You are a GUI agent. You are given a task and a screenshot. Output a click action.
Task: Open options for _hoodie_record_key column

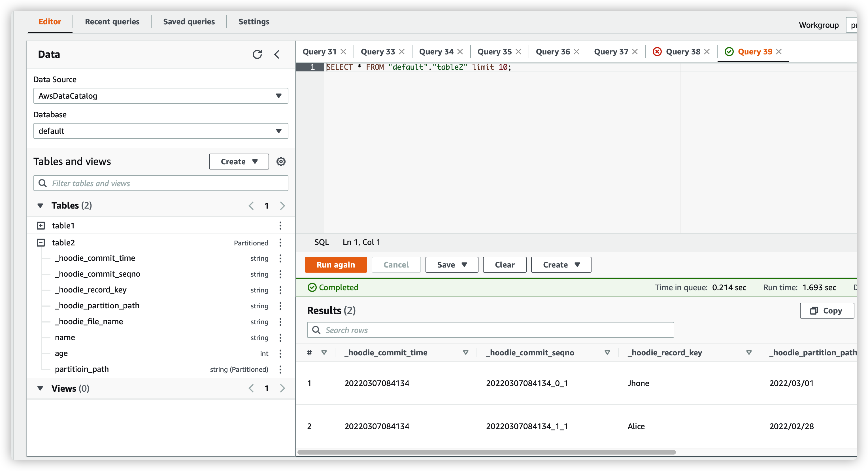280,290
